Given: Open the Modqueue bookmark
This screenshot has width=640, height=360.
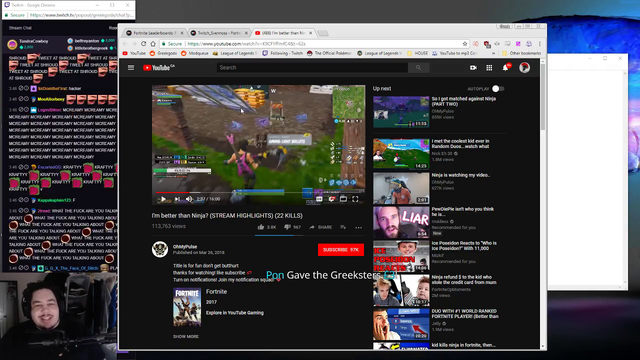Looking at the screenshot, I should pyautogui.click(x=195, y=53).
